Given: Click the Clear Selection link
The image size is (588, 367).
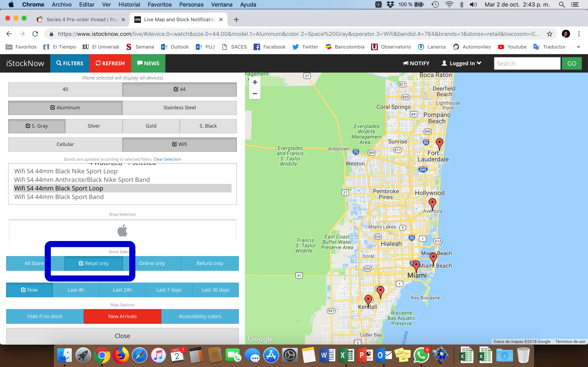Looking at the screenshot, I should click(x=167, y=159).
